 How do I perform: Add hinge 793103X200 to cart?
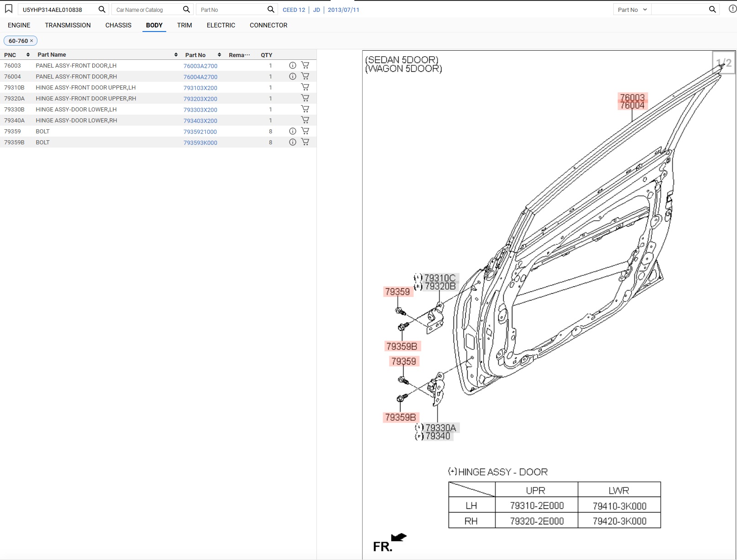pos(305,87)
